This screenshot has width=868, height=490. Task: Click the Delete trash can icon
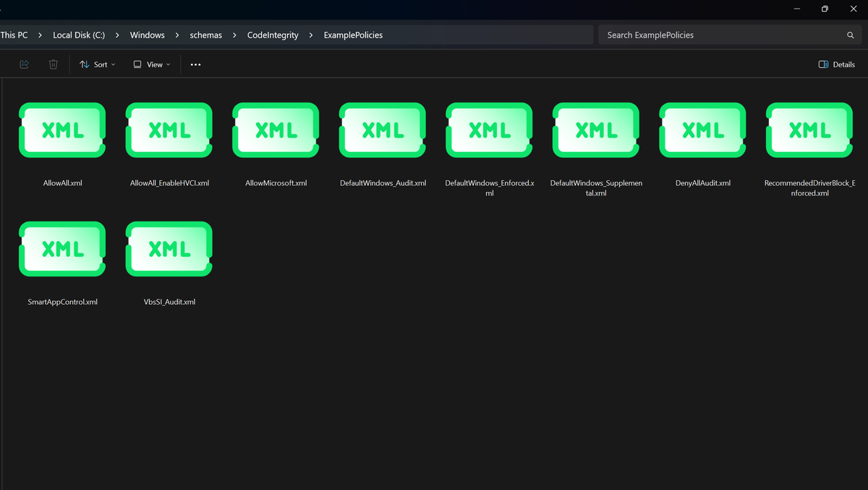(x=53, y=64)
